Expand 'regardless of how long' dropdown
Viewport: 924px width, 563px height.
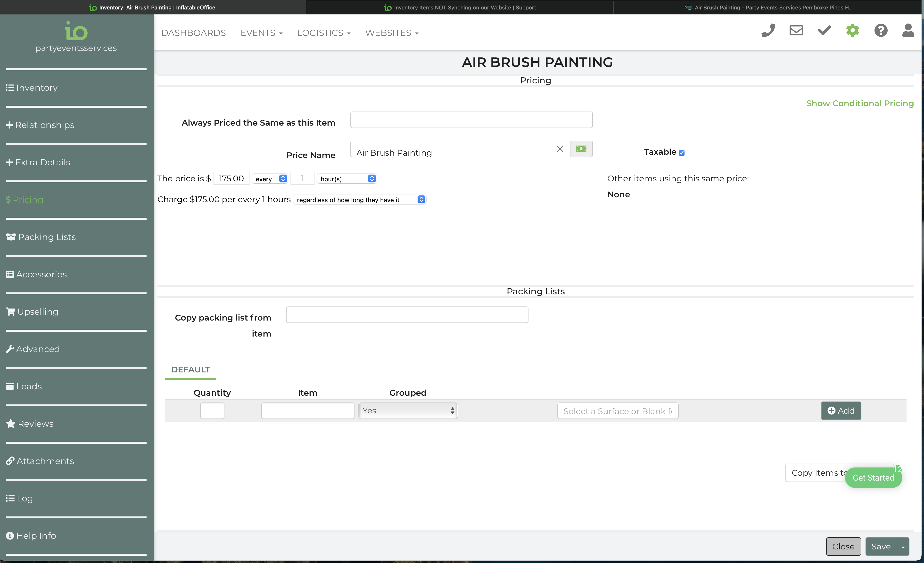coord(360,200)
